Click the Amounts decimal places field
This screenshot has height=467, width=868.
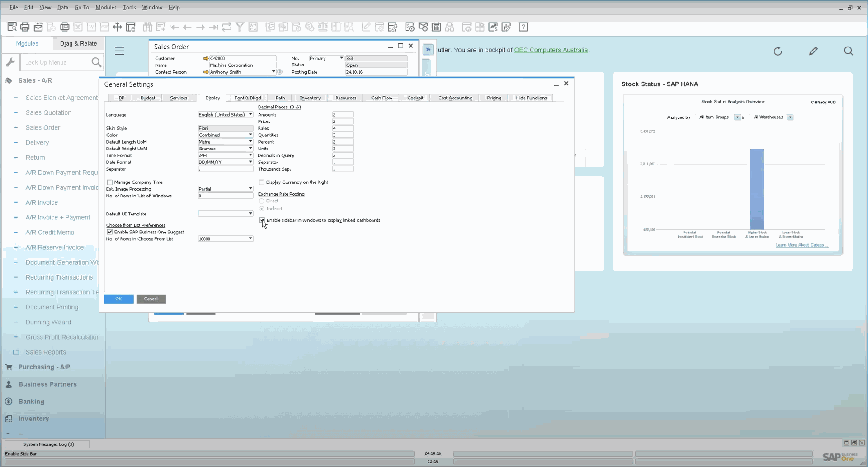(x=343, y=115)
